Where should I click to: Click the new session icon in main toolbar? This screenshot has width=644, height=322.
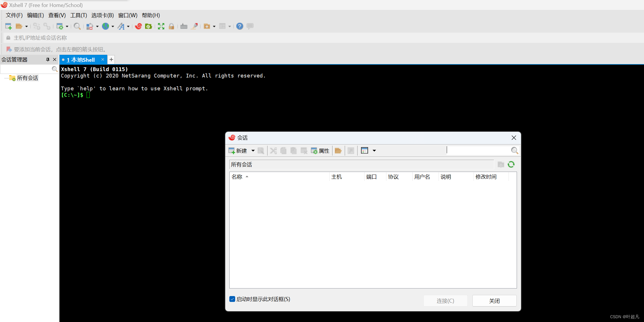point(8,26)
